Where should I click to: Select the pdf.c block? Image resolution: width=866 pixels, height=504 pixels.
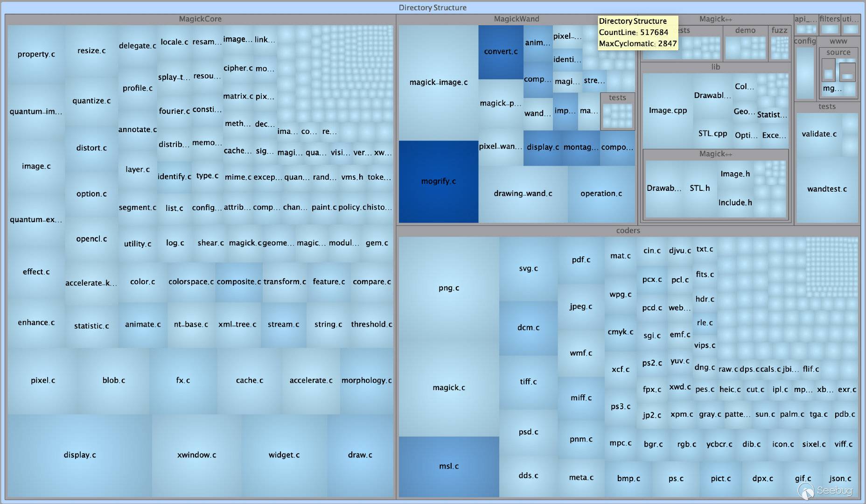[x=581, y=260]
